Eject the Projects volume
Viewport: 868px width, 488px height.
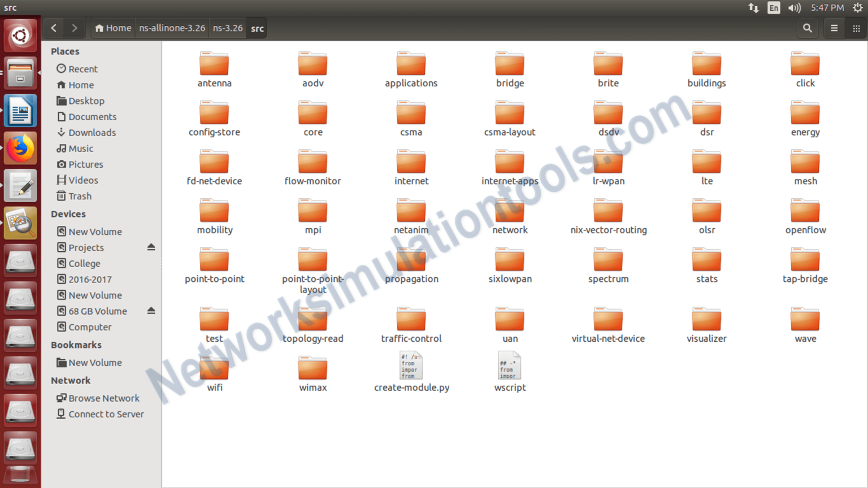point(151,247)
